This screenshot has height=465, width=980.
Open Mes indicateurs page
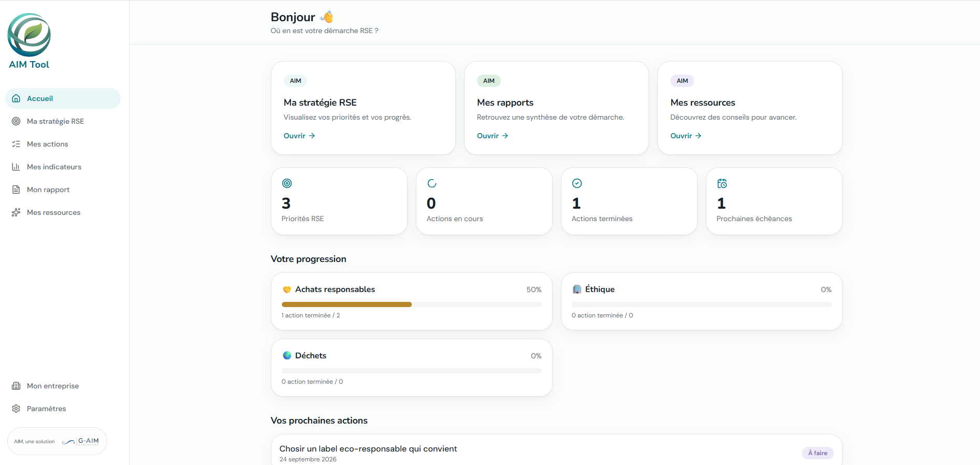[63, 167]
